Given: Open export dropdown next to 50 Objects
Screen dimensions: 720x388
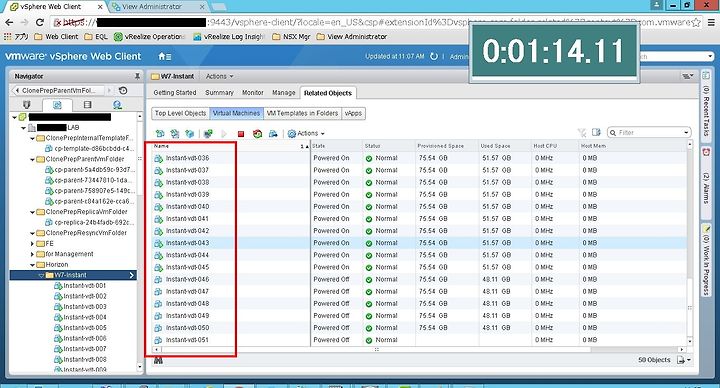Looking at the screenshot, I should [x=684, y=360].
